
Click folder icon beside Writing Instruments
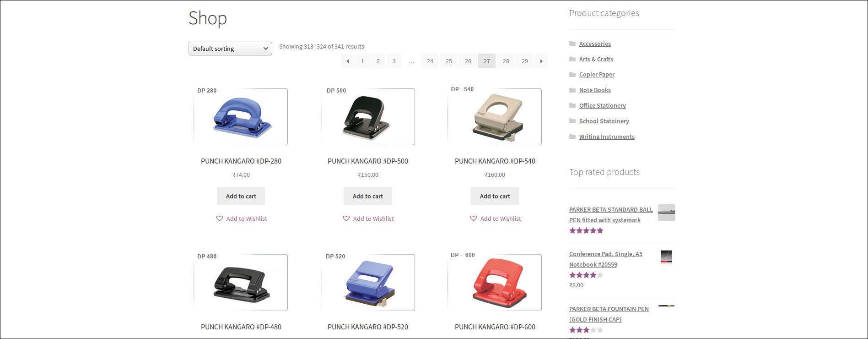572,137
